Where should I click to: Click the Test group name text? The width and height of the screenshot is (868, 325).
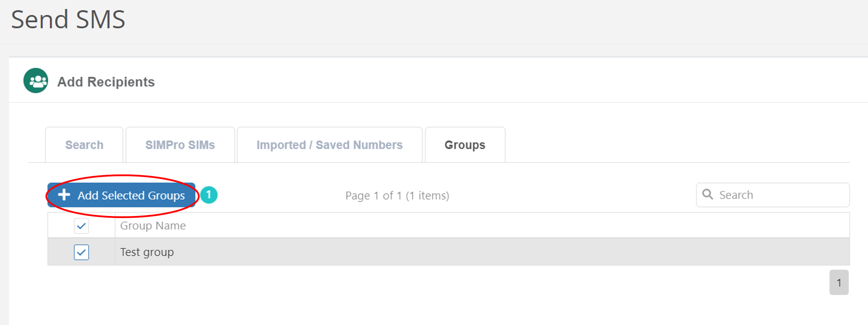[x=147, y=252]
